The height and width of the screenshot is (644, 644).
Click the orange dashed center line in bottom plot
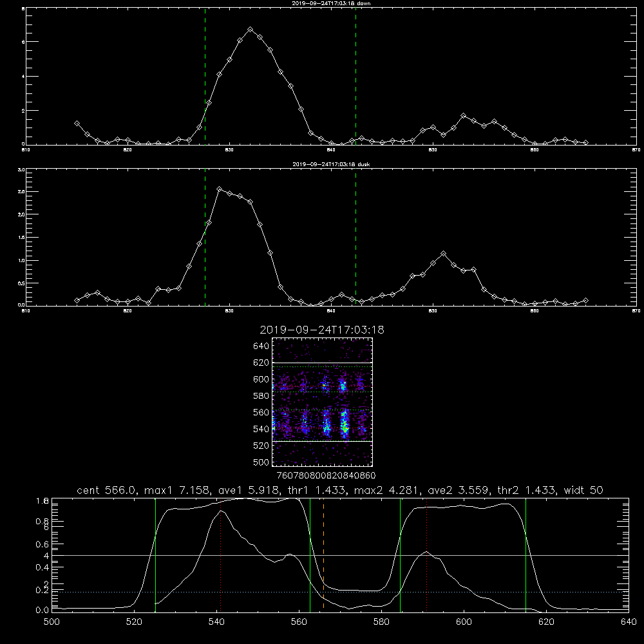click(324, 554)
